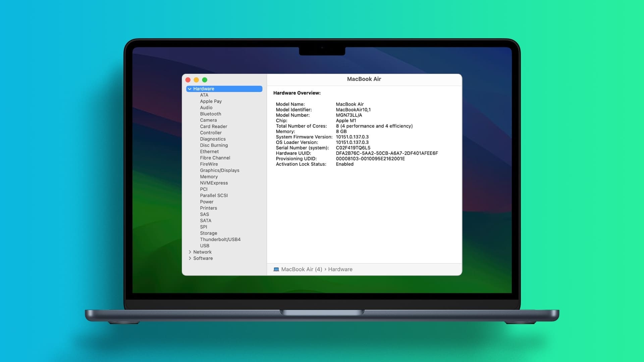Open the Apple Pay hardware entry

pyautogui.click(x=211, y=101)
